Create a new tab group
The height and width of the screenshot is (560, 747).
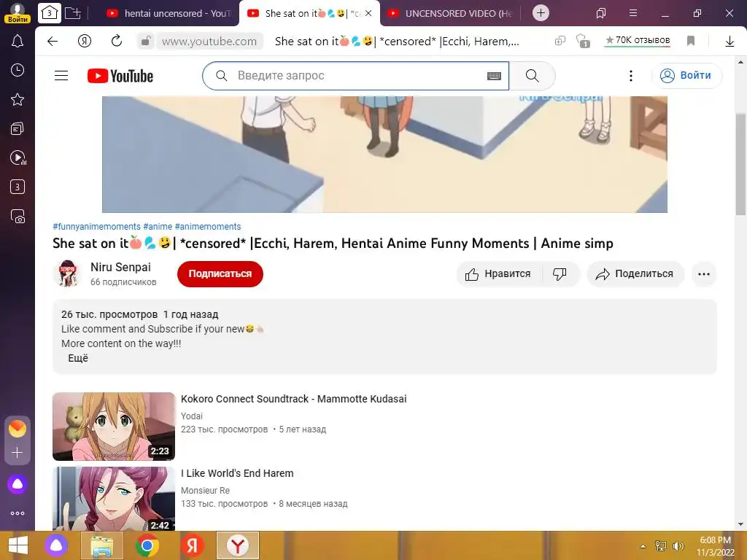click(72, 13)
